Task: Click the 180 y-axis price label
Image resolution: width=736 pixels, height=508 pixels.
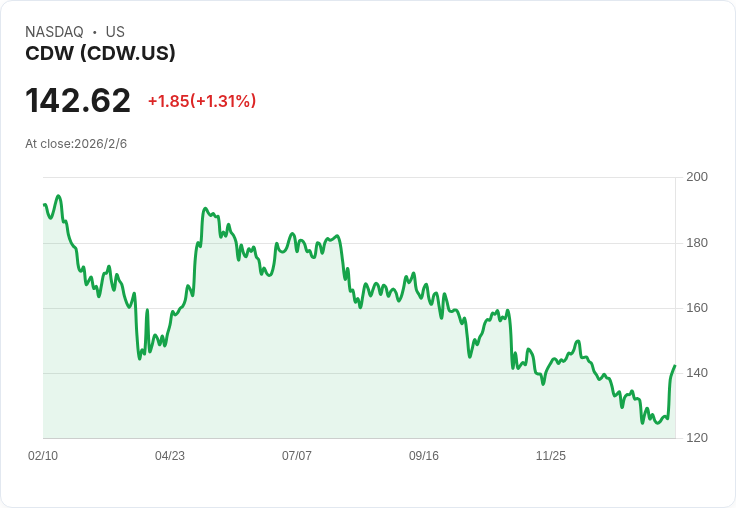Action: [x=697, y=243]
